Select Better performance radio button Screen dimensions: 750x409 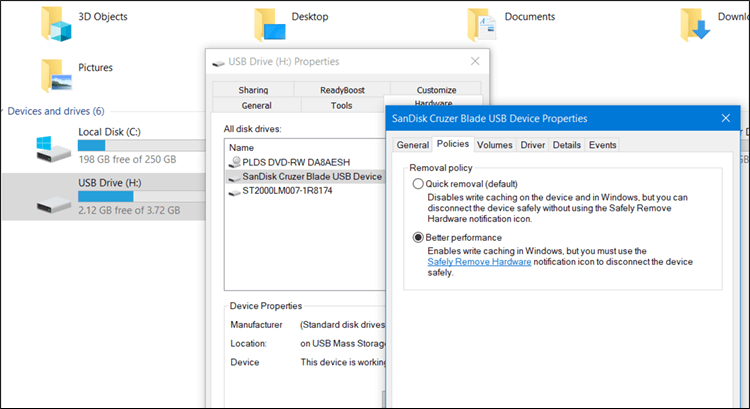(x=418, y=237)
